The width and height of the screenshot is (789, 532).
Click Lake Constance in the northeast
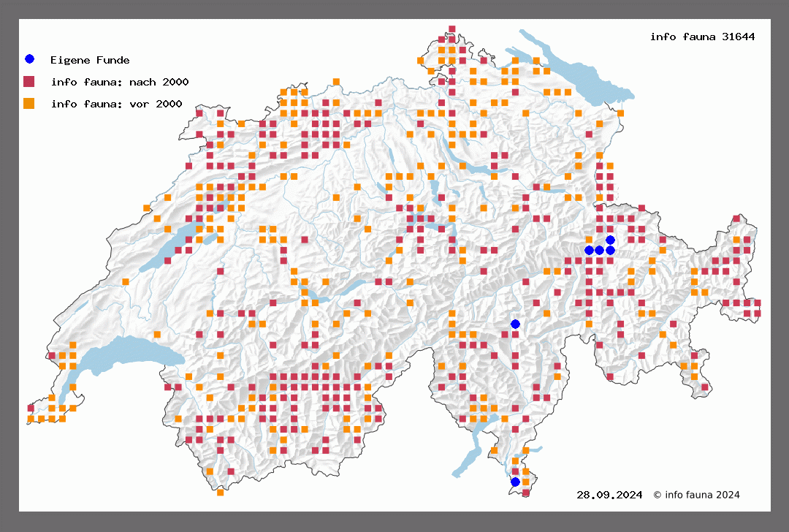[x=577, y=73]
